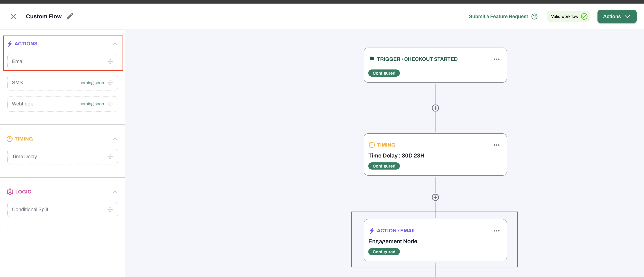Collapse the LOGIC sidebar section

coord(115,192)
